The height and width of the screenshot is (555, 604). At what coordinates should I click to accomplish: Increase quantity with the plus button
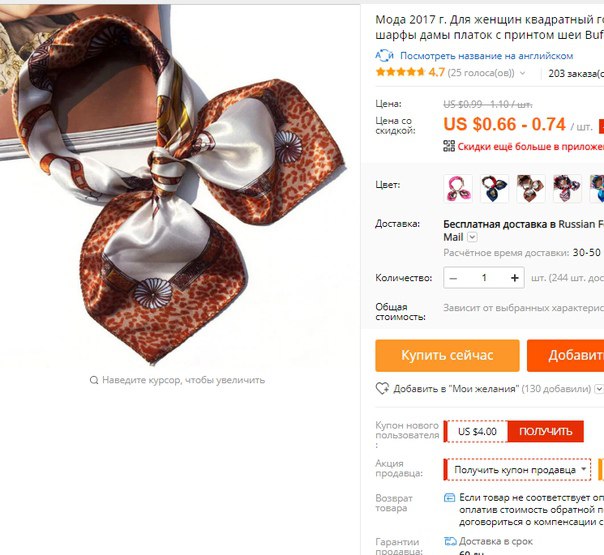pyautogui.click(x=514, y=278)
